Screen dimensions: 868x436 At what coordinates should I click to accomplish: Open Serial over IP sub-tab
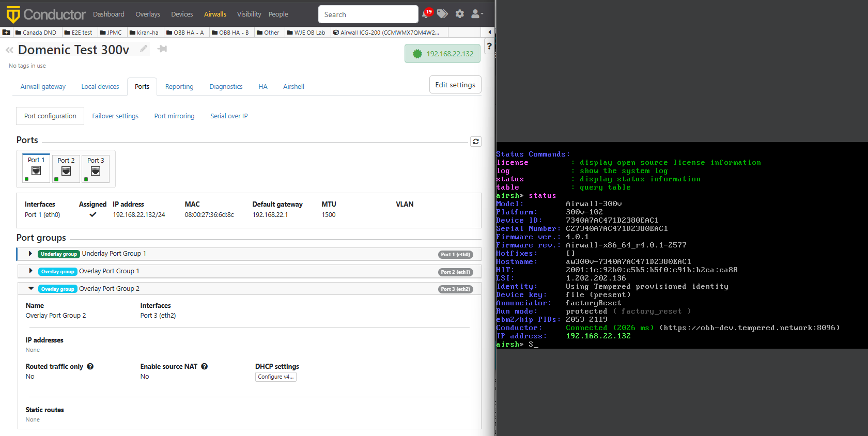point(229,116)
